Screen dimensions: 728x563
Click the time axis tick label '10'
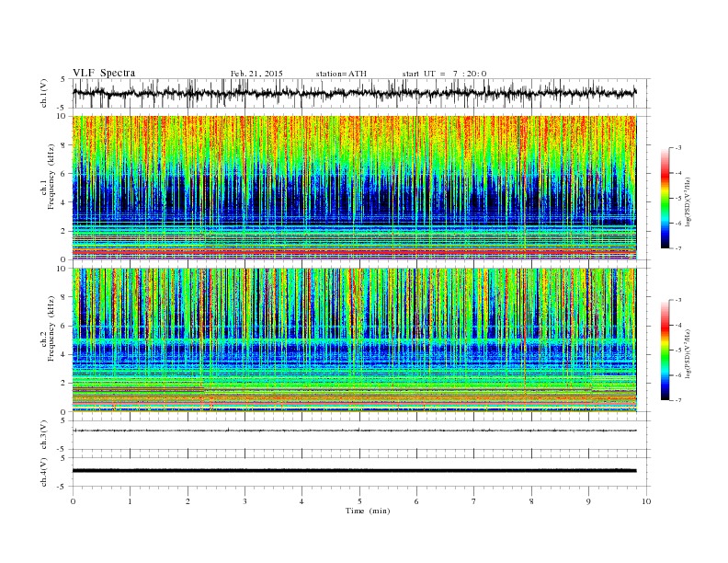646,501
